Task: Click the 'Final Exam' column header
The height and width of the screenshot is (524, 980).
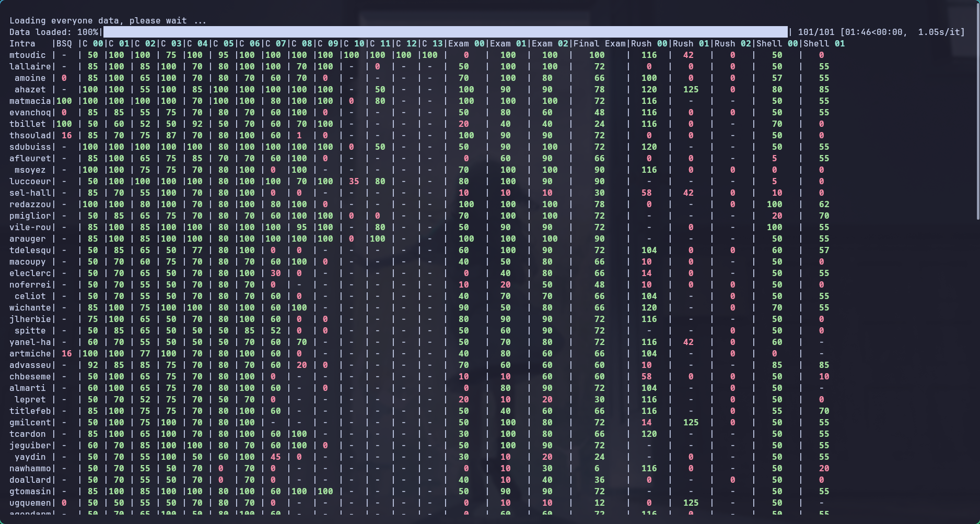Action: click(x=600, y=43)
